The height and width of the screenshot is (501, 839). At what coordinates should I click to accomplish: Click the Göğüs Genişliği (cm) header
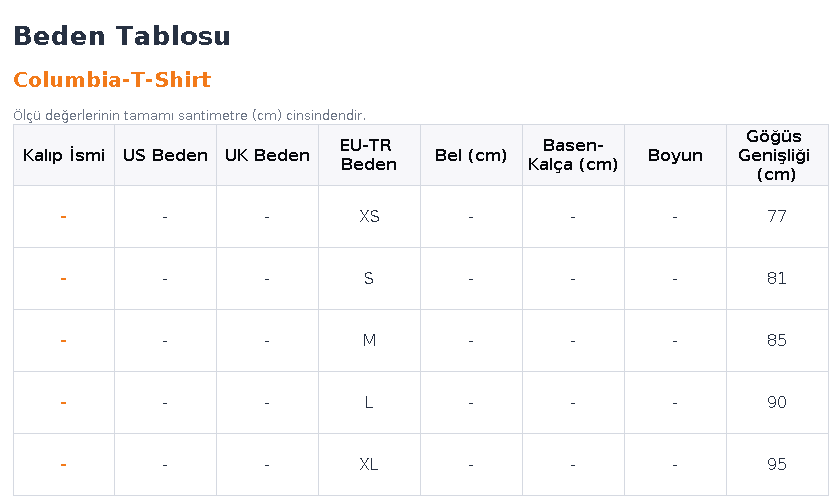tap(777, 155)
